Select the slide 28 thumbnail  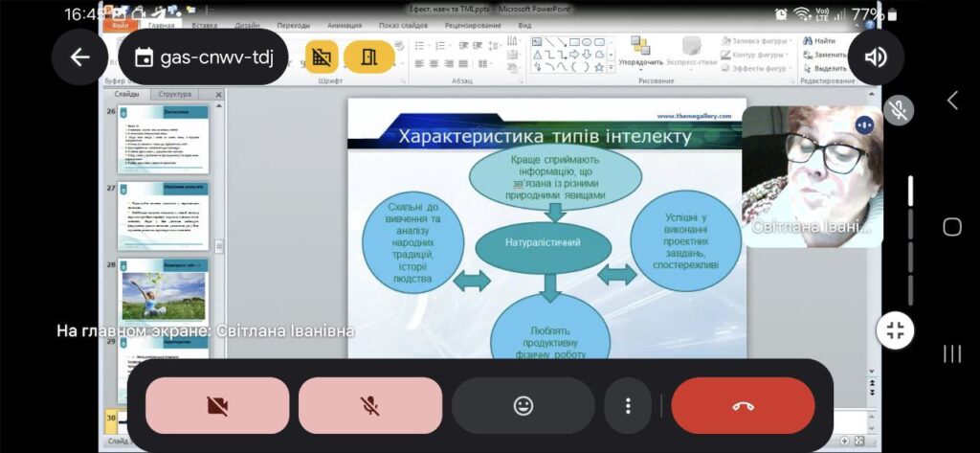click(x=164, y=290)
